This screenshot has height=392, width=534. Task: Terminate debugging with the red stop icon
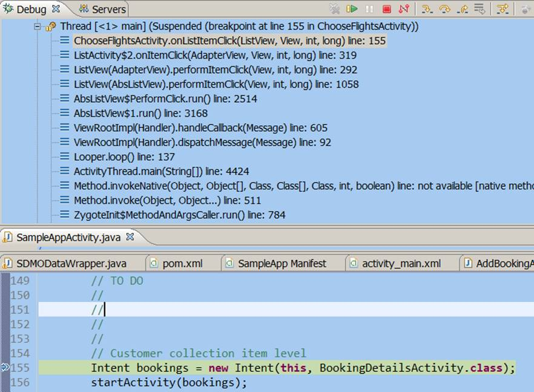coord(386,9)
